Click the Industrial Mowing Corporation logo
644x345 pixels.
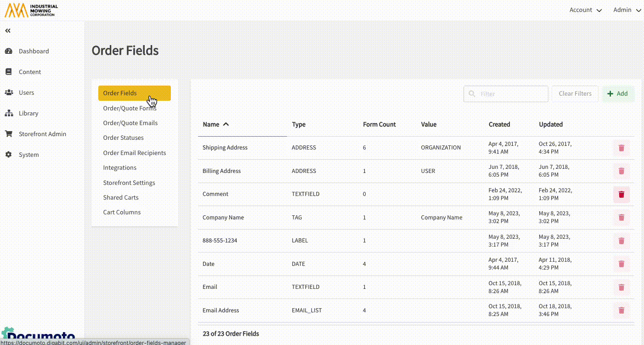coord(31,10)
